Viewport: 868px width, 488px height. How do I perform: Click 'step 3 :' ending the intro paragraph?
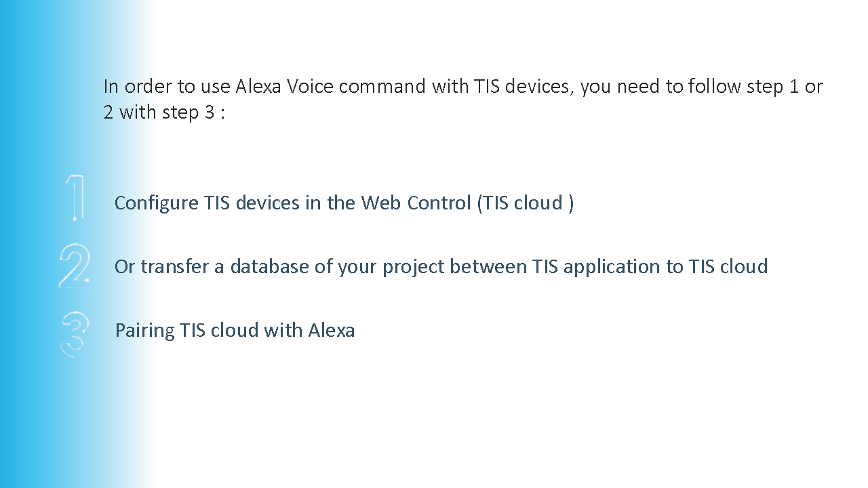193,113
